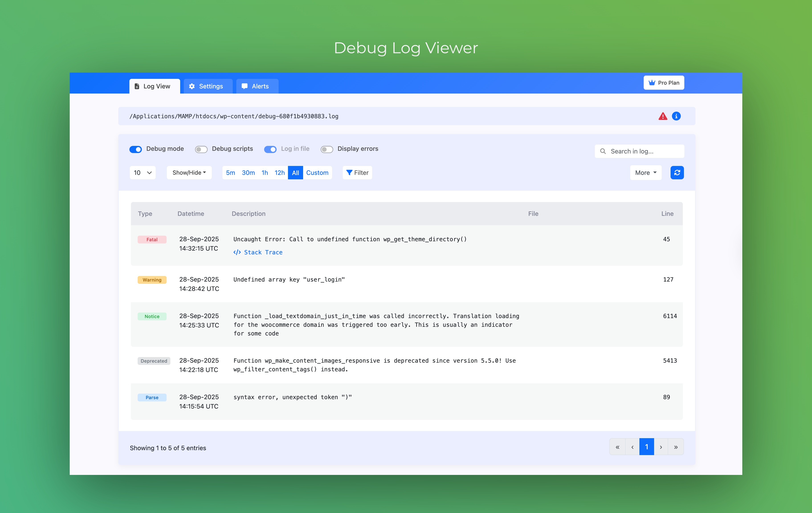Disable the Debug mode toggle
The height and width of the screenshot is (513, 812).
click(136, 149)
